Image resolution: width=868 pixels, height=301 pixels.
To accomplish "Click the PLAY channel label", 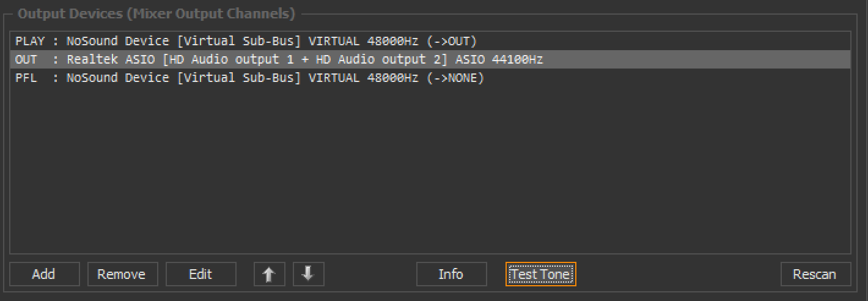I will click(29, 42).
